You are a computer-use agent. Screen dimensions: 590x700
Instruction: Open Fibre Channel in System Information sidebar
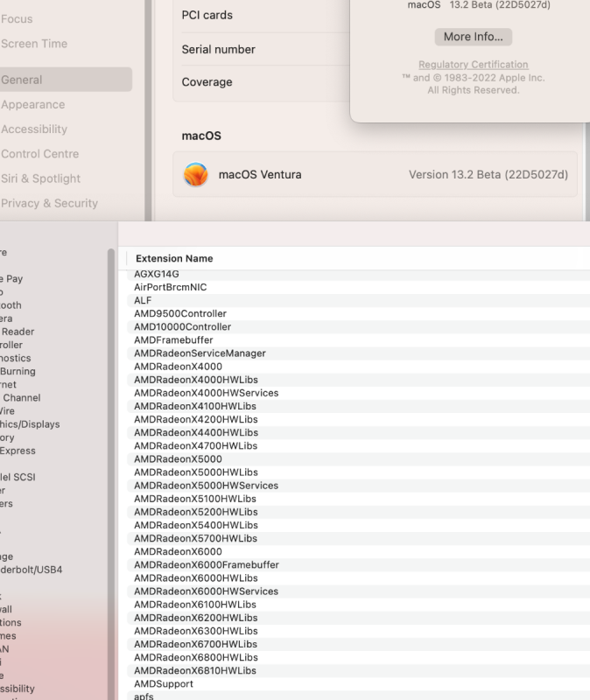[x=20, y=398]
